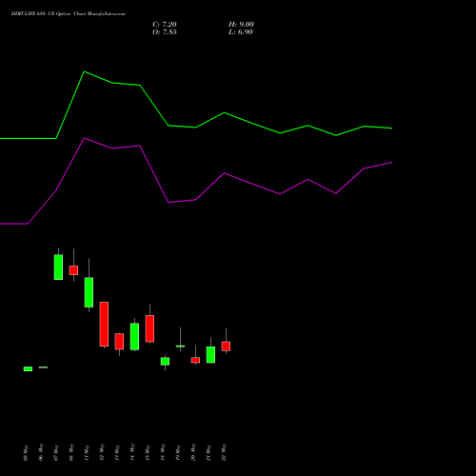Select the red candle above 08 May
Viewport: 476px width, 476px height.
click(73, 270)
